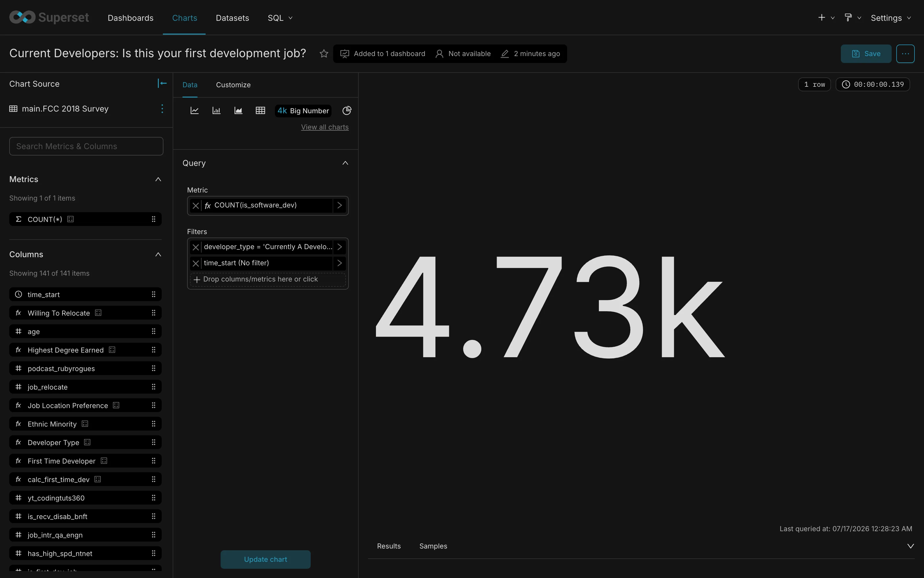Remove the developer_type filter

pos(195,247)
